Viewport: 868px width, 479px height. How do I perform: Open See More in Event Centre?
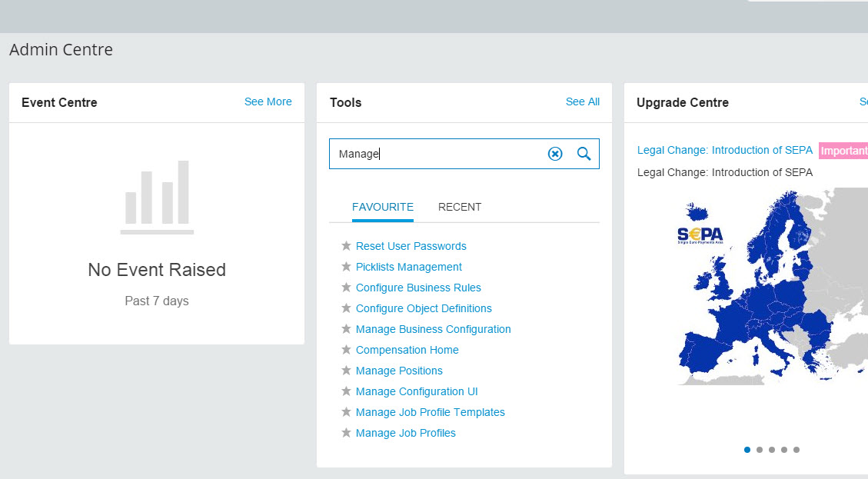coord(268,102)
